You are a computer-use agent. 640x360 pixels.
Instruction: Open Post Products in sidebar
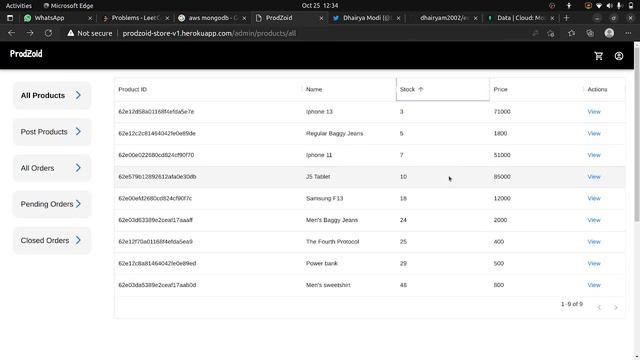coord(52,132)
